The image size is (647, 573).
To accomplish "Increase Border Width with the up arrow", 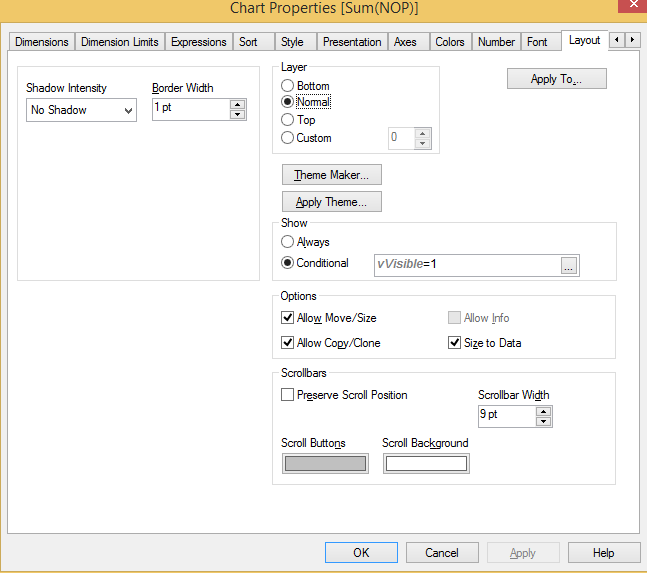I will click(x=237, y=104).
